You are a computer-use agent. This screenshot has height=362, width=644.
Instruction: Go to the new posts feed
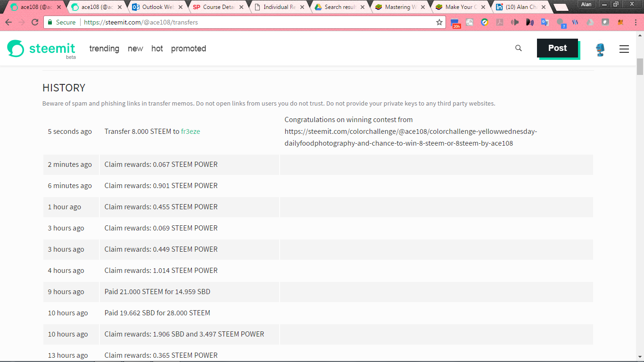coord(135,49)
